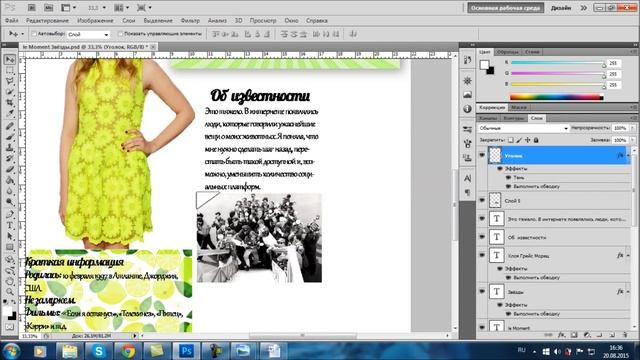Create a new layer with bottom icon
This screenshot has width=640, height=360.
(612, 335)
